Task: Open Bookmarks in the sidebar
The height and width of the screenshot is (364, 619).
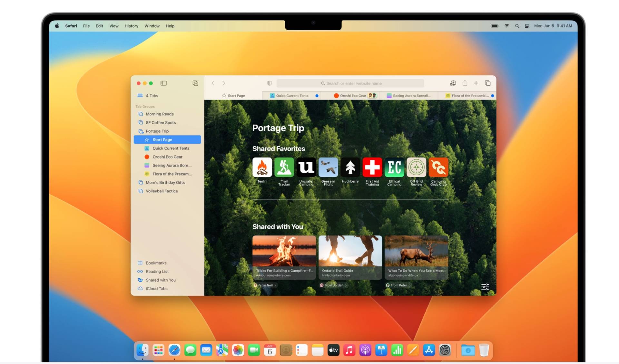Action: (167, 263)
